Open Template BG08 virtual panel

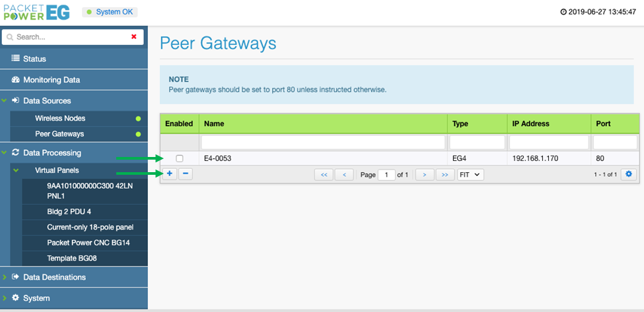pos(72,258)
